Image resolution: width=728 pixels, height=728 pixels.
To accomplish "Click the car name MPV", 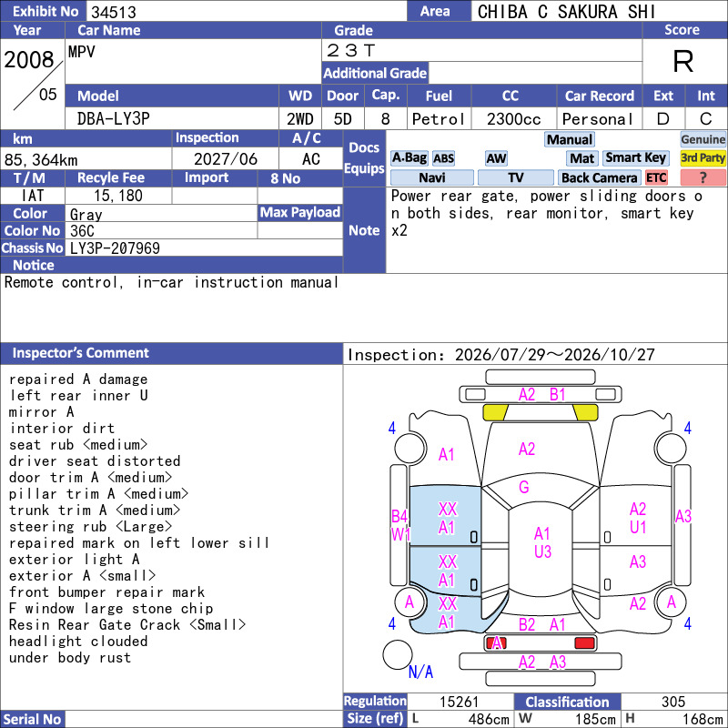I will tap(81, 51).
